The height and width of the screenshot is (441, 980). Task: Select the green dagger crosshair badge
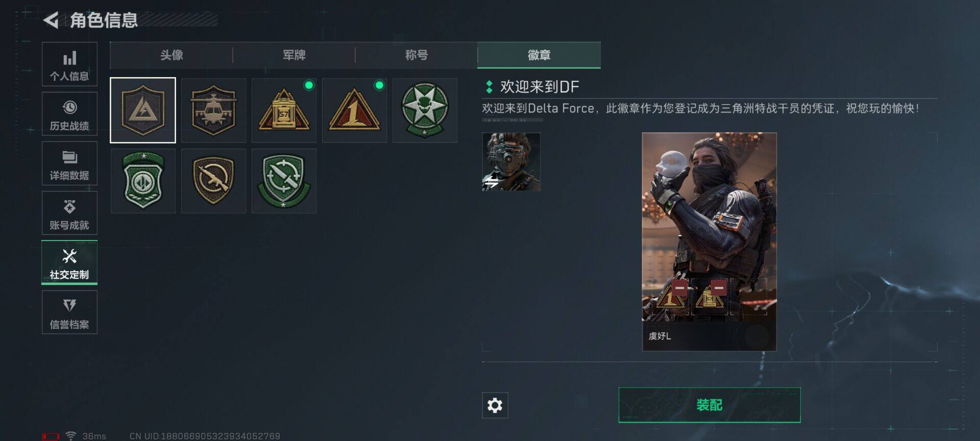click(x=284, y=181)
